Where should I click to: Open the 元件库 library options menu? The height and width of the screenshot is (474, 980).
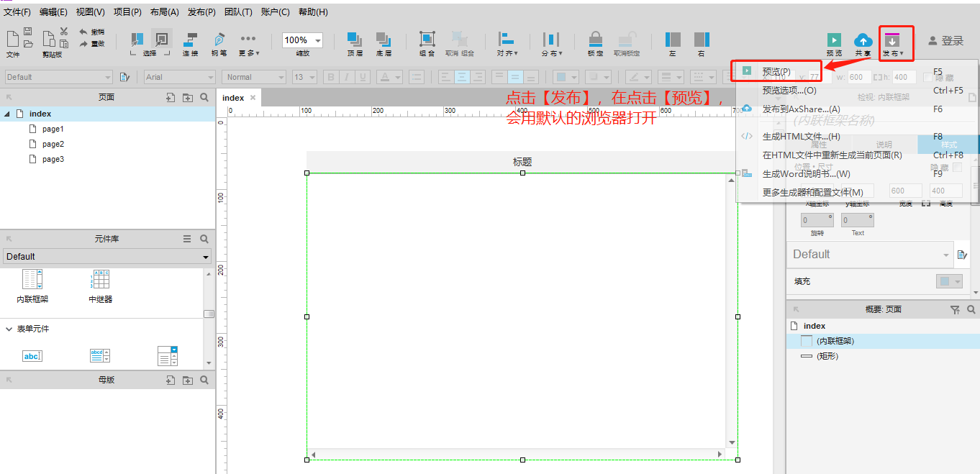pyautogui.click(x=187, y=239)
